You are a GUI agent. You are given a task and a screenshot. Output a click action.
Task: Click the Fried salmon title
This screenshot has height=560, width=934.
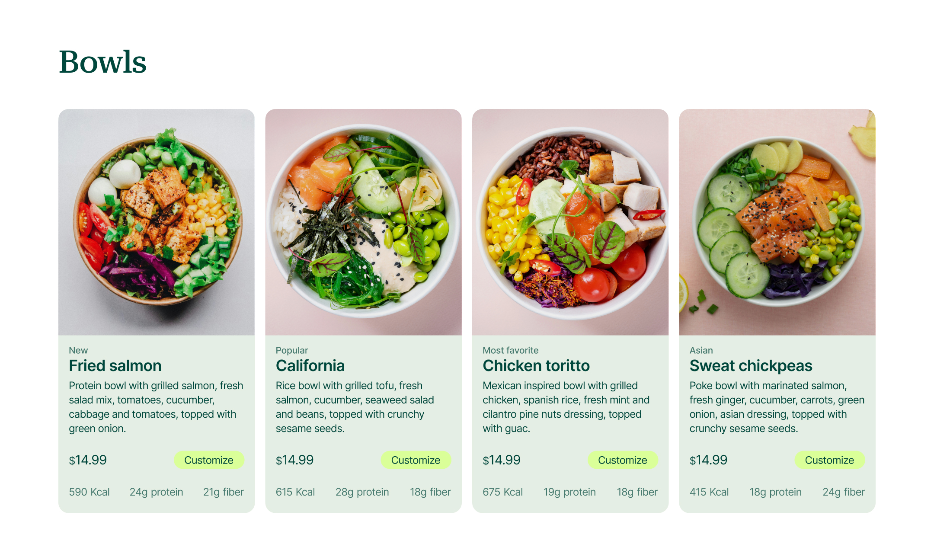pyautogui.click(x=115, y=365)
